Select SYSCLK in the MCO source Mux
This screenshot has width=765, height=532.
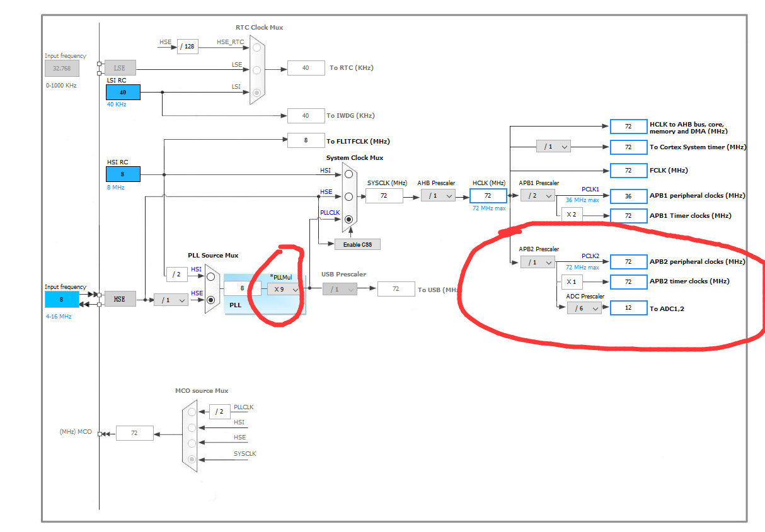191,460
